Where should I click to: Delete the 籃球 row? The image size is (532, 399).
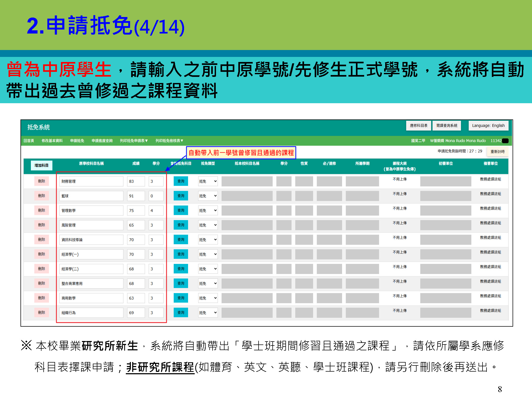(41, 196)
